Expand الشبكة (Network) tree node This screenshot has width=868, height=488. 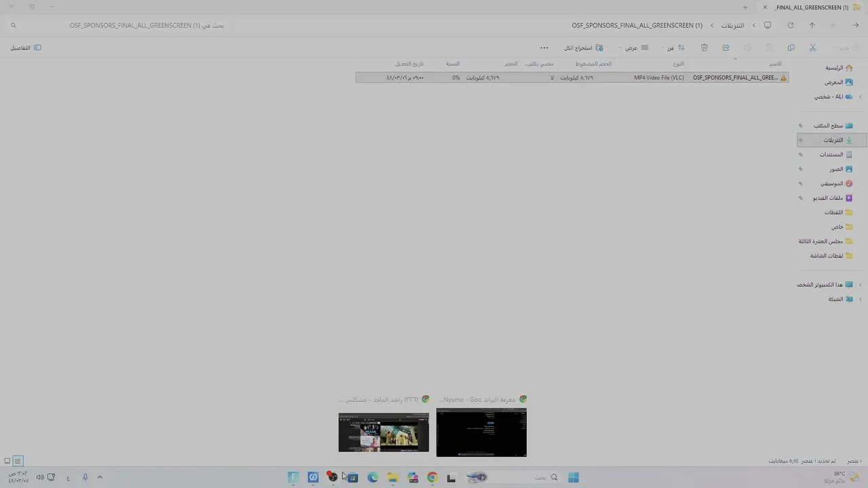coord(861,299)
